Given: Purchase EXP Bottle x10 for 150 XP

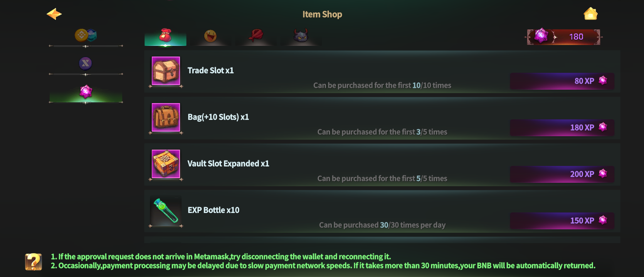Looking at the screenshot, I should coord(562,221).
